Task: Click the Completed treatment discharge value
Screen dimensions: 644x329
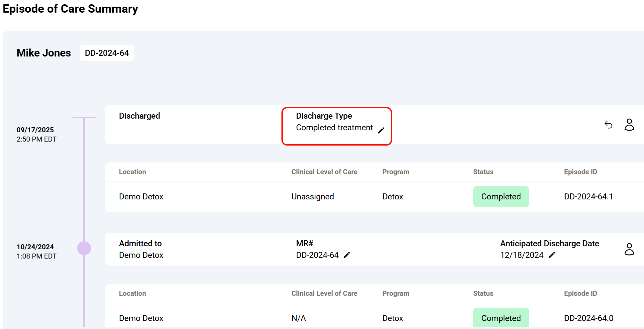Action: click(x=334, y=128)
